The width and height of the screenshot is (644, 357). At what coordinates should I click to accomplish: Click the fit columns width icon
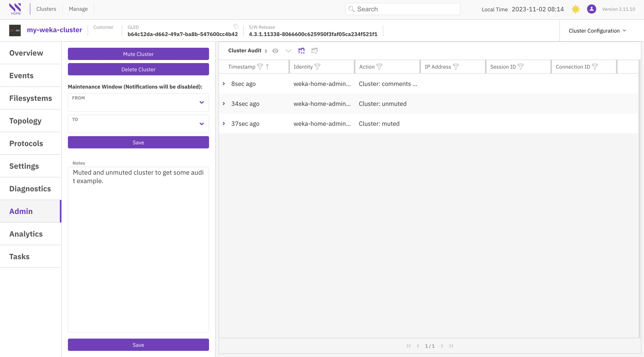[x=301, y=51]
